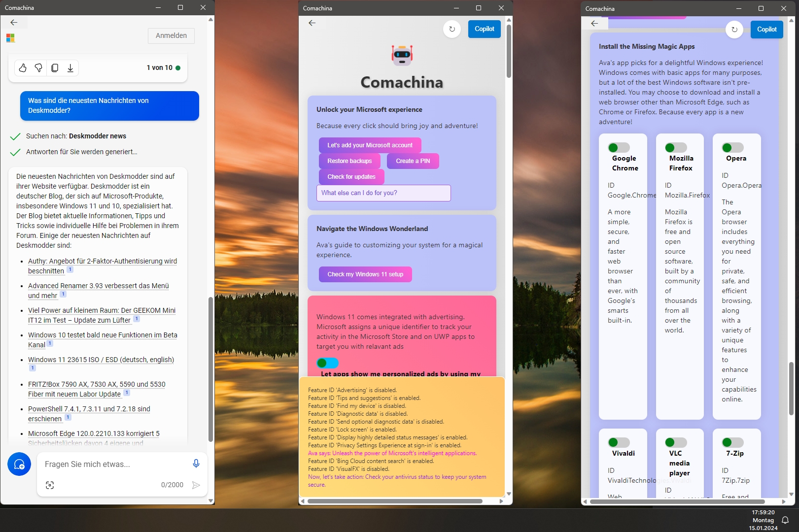Click Check my Windows 11 setup button
This screenshot has height=532, width=799.
pyautogui.click(x=365, y=274)
